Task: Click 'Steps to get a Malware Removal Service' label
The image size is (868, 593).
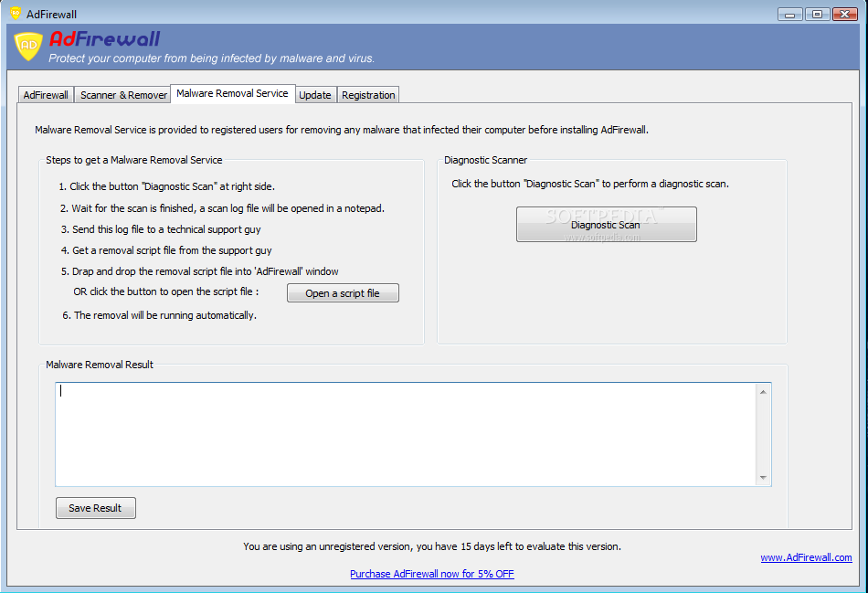Action: (x=134, y=160)
